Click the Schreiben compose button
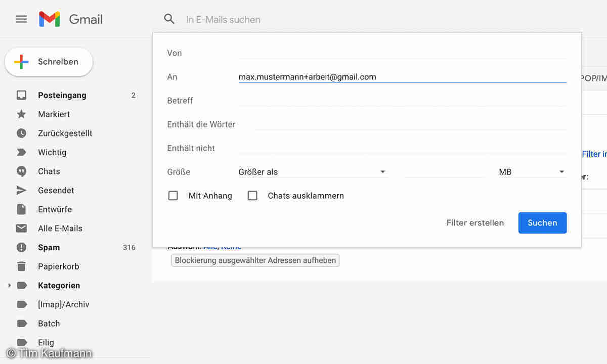This screenshot has height=364, width=607. [x=49, y=62]
